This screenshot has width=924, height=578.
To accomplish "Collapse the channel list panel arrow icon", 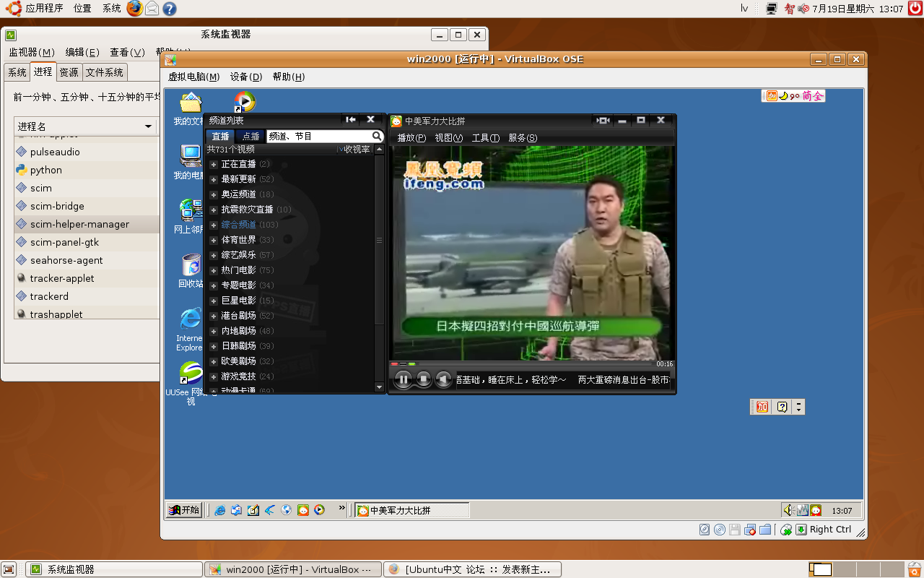I will tap(351, 120).
